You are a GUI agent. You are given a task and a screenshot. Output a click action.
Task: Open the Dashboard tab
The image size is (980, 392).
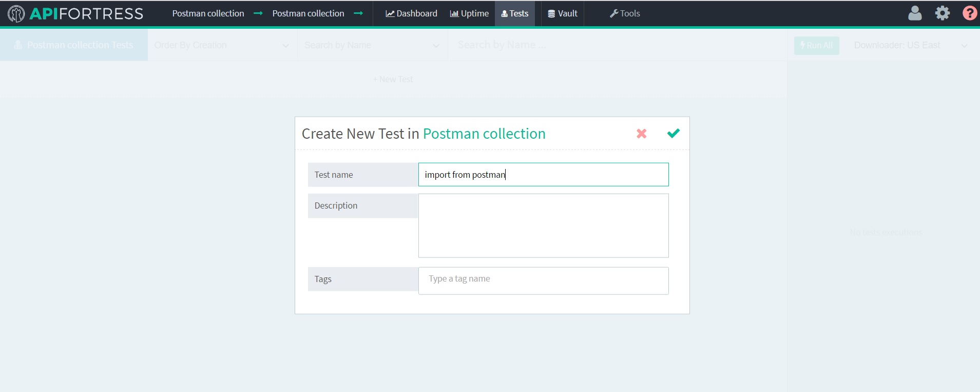(411, 13)
